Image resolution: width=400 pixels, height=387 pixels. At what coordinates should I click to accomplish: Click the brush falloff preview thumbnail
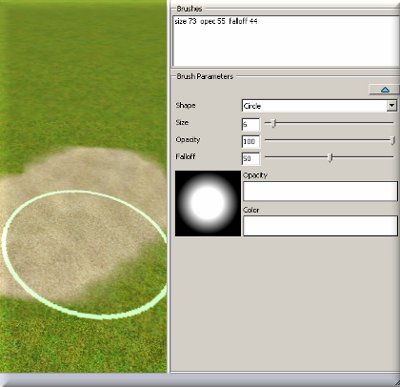208,203
